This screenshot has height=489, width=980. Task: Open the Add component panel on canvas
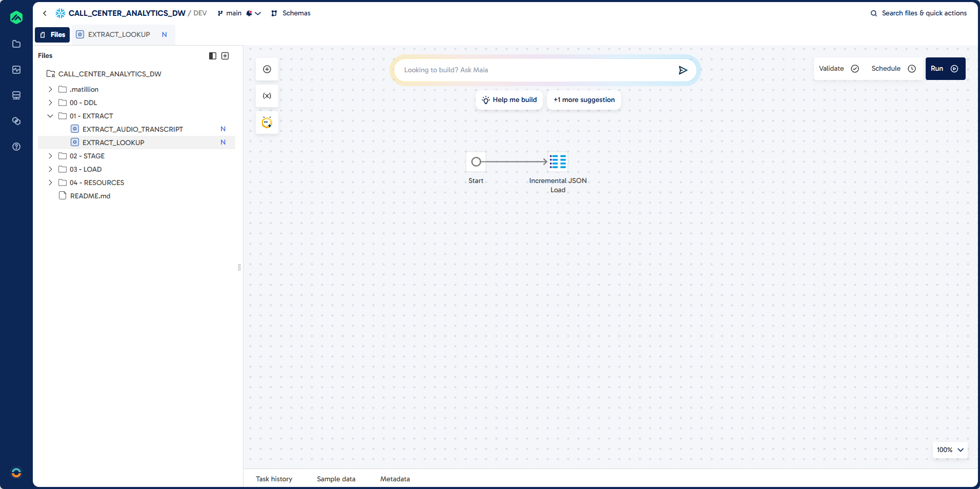pyautogui.click(x=267, y=69)
